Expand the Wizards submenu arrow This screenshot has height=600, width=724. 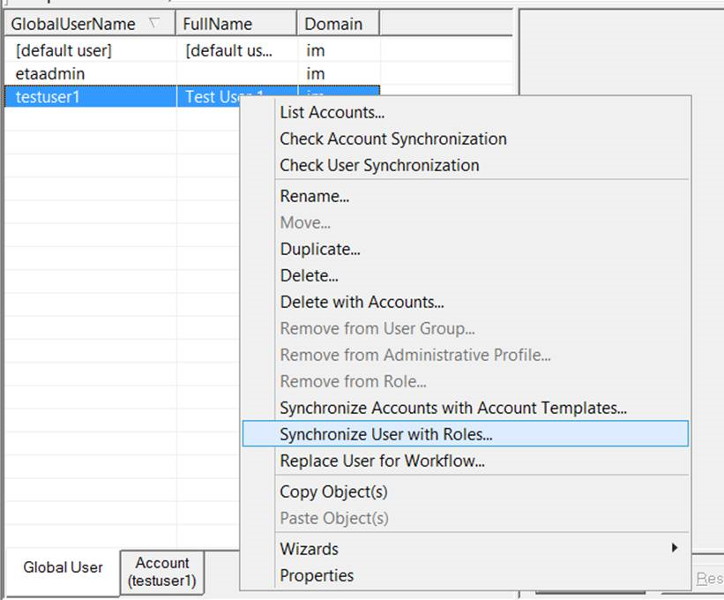(675, 548)
